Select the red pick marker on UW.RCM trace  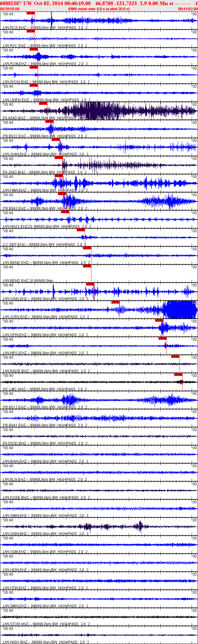34,49
